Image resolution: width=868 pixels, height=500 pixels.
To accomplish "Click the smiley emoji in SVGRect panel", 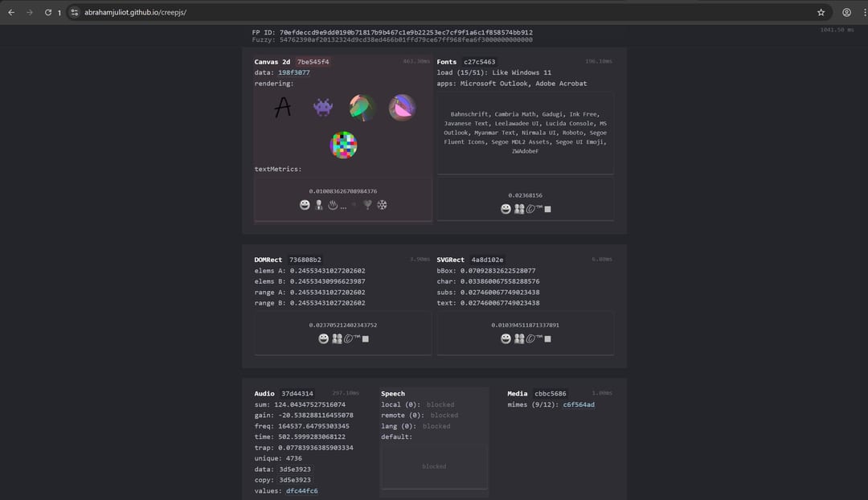I will click(x=506, y=339).
